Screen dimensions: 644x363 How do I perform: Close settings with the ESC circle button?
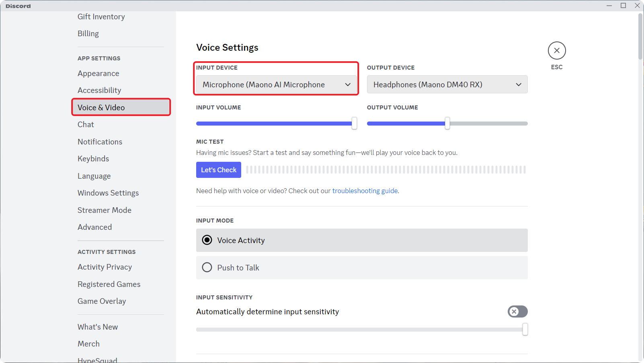coord(557,50)
